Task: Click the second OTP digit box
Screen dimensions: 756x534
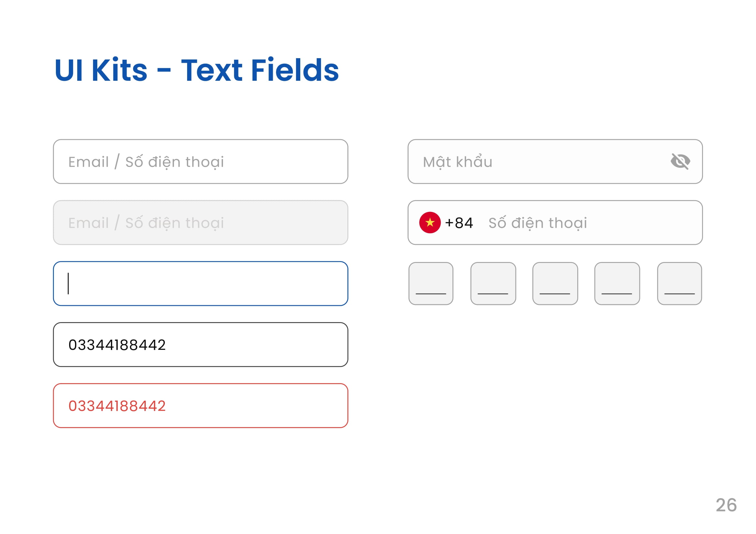Action: [x=493, y=284]
